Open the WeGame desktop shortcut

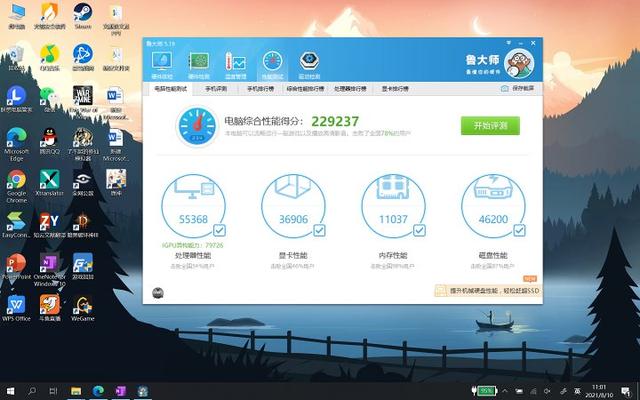pos(83,308)
